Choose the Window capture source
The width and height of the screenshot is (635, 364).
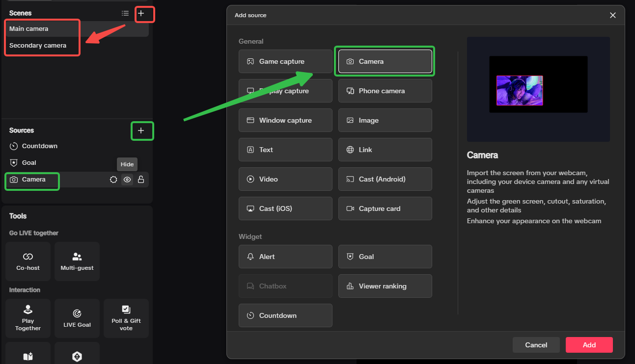tap(285, 120)
